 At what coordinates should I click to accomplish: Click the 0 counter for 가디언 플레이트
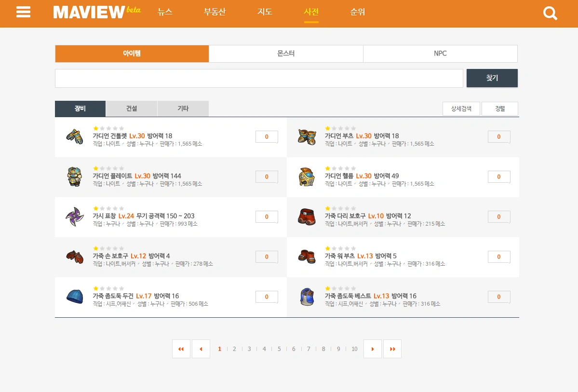tap(267, 176)
